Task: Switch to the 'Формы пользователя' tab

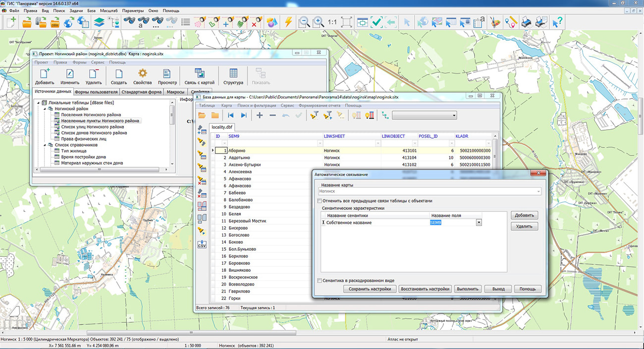Action: tap(96, 92)
